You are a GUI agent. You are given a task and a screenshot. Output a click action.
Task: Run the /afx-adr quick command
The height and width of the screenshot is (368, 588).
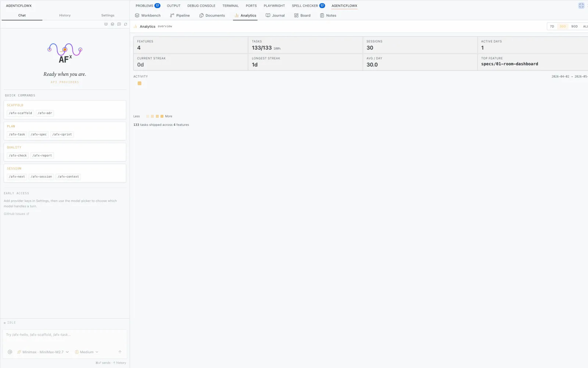click(45, 113)
